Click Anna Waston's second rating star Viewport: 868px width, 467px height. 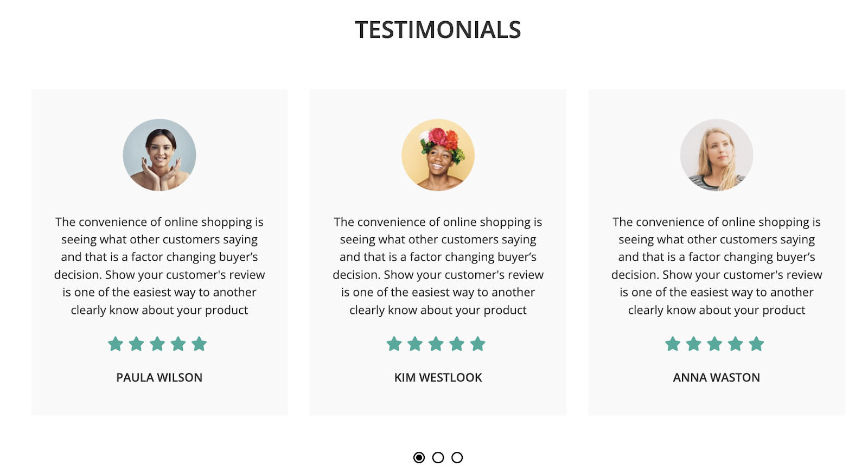coord(694,344)
